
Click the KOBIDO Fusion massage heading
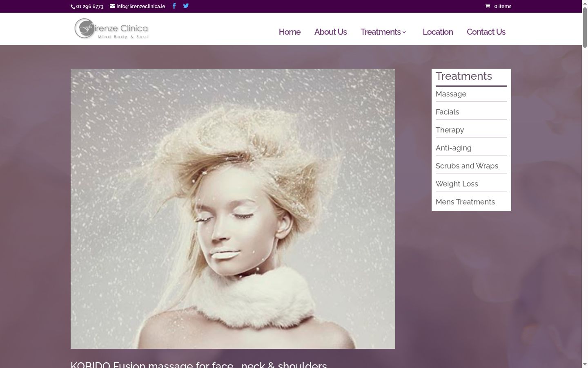[x=199, y=365]
